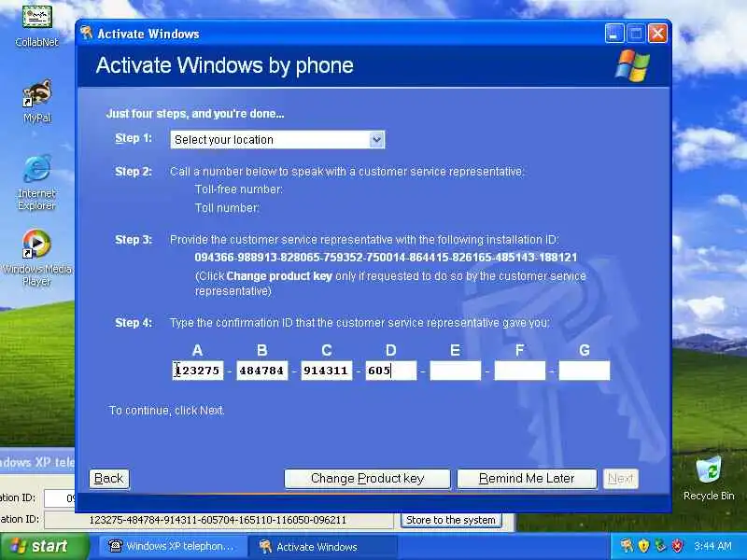Click the keys activation tray icon

point(627,546)
